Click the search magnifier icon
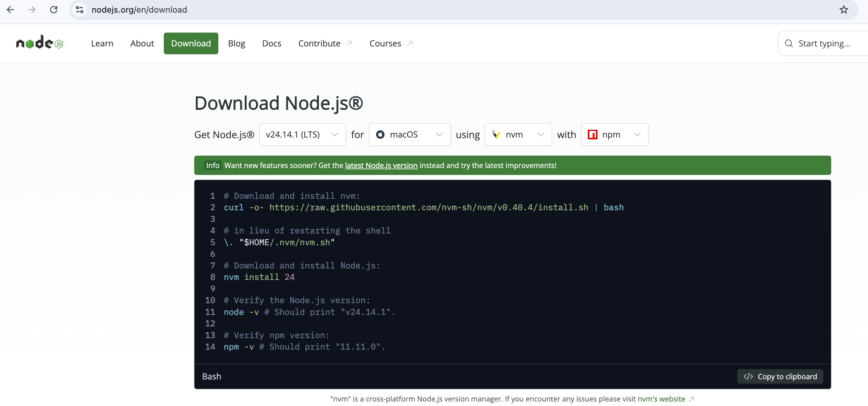Image resolution: width=868 pixels, height=406 pixels. pos(788,43)
